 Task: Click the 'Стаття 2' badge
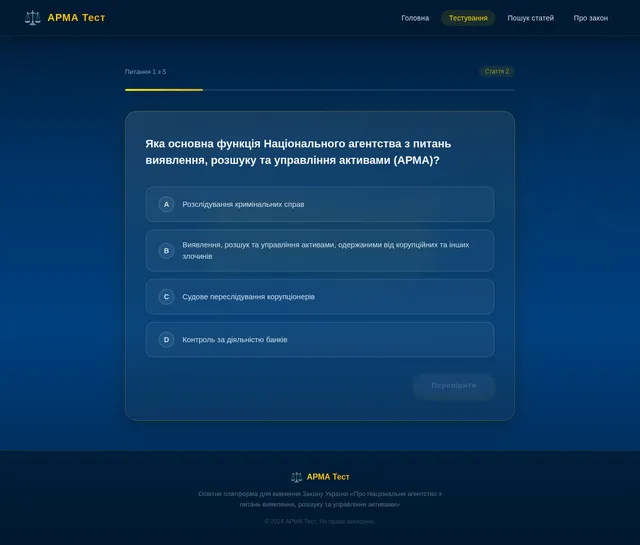(496, 72)
